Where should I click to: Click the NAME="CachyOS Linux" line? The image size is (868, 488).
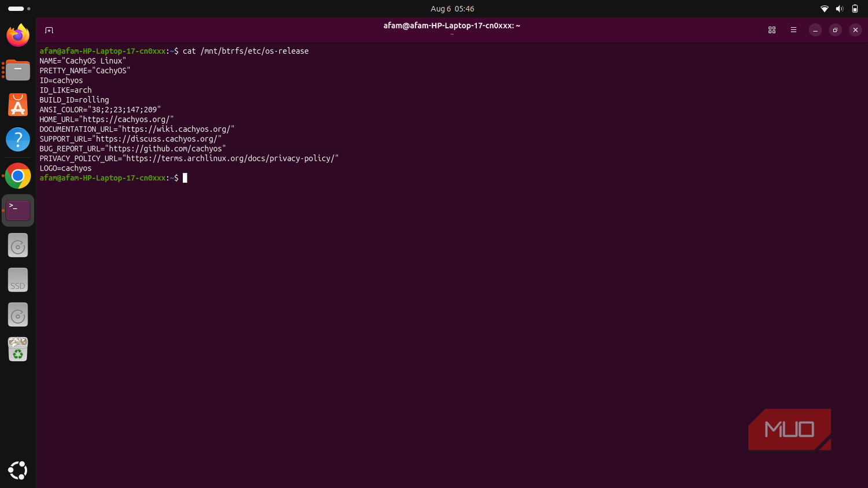click(83, 61)
